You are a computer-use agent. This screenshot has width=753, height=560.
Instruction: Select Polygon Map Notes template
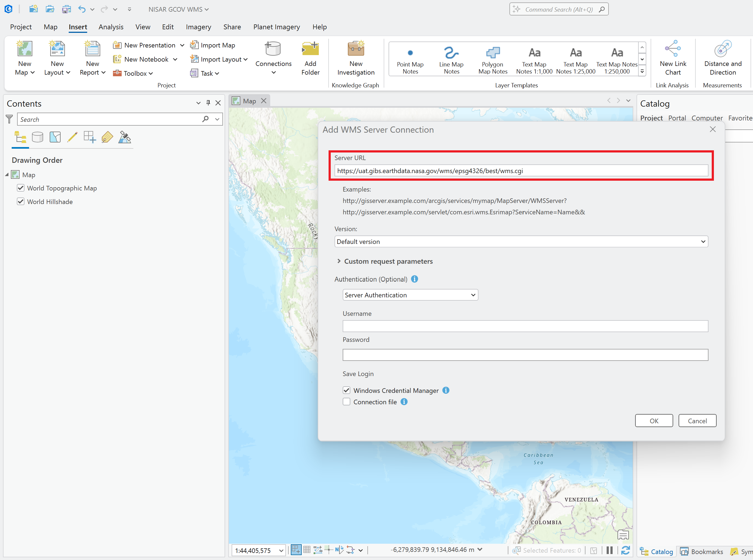click(x=493, y=61)
